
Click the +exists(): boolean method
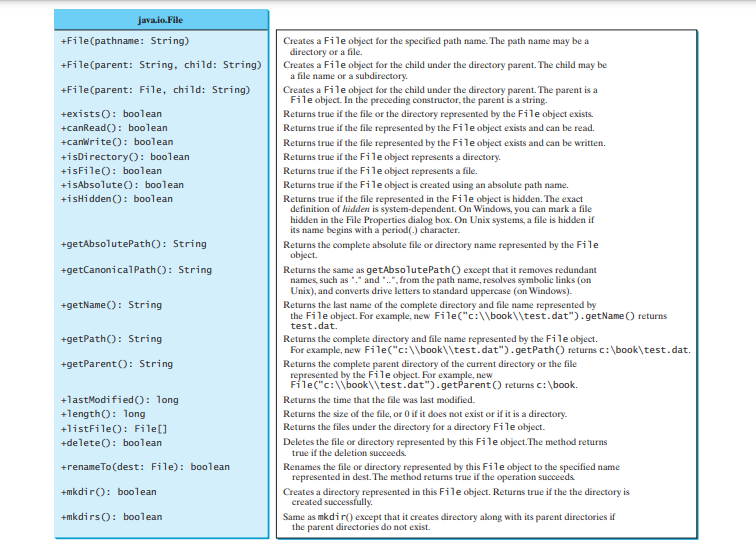(111, 114)
